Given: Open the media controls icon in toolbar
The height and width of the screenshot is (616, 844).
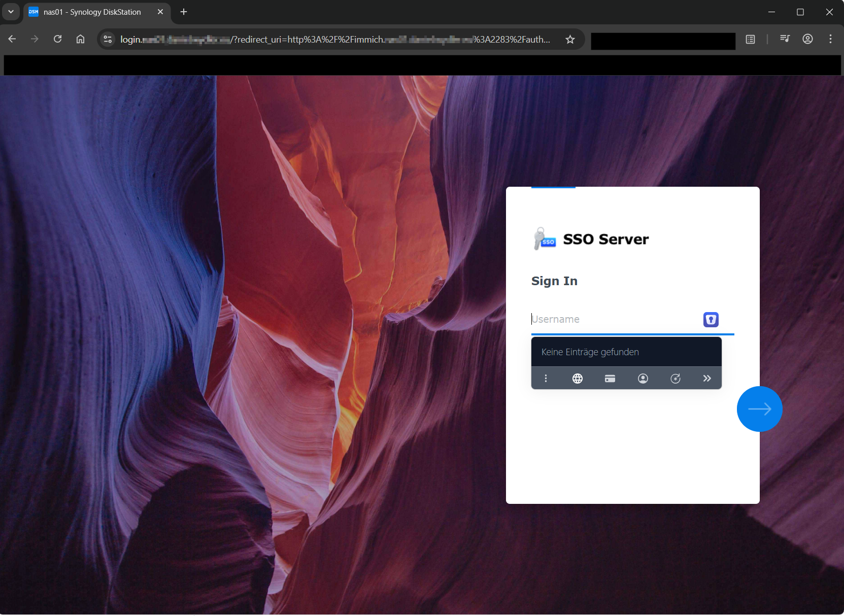Looking at the screenshot, I should (785, 39).
